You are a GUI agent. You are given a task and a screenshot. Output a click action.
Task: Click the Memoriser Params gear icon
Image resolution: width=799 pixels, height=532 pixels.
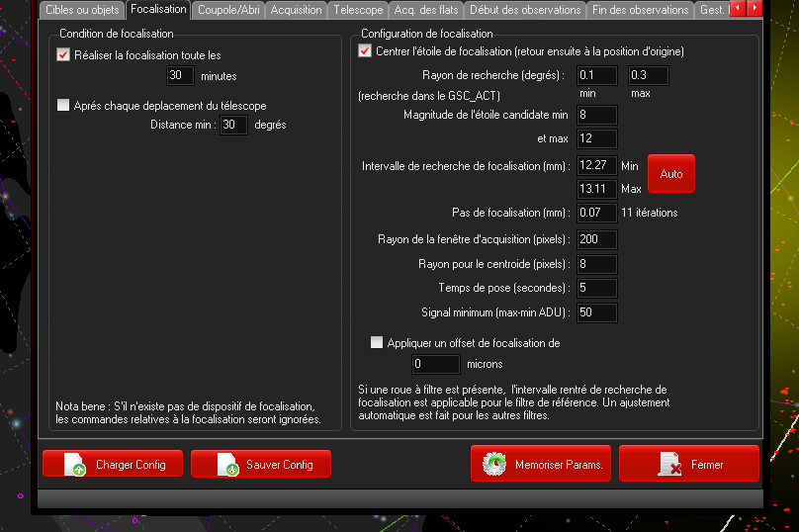point(493,465)
